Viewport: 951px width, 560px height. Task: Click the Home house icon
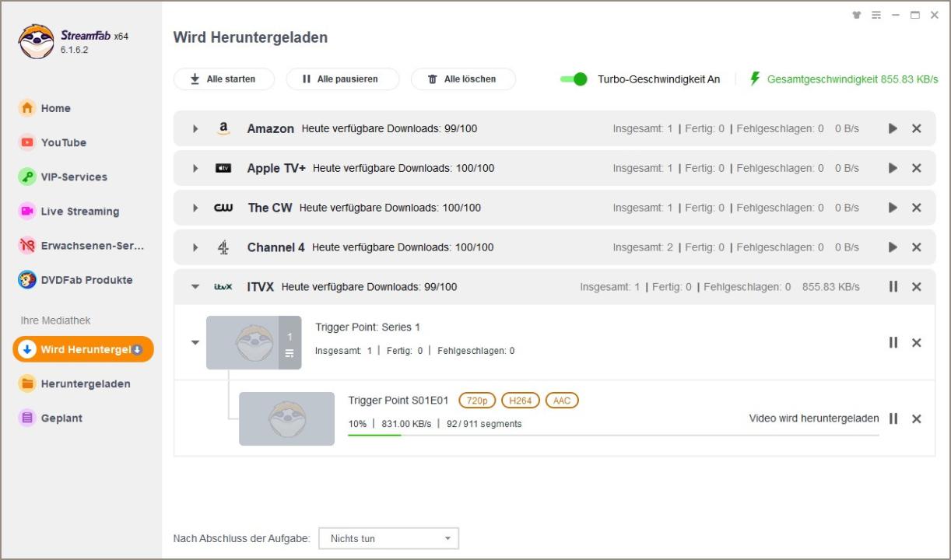(x=27, y=108)
